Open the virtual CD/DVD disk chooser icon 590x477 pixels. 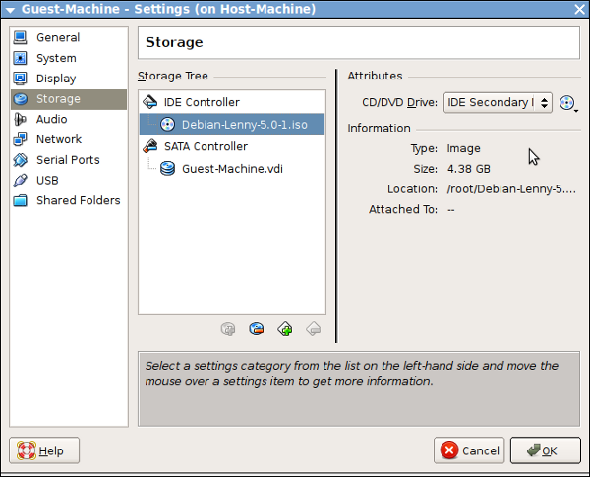(568, 103)
